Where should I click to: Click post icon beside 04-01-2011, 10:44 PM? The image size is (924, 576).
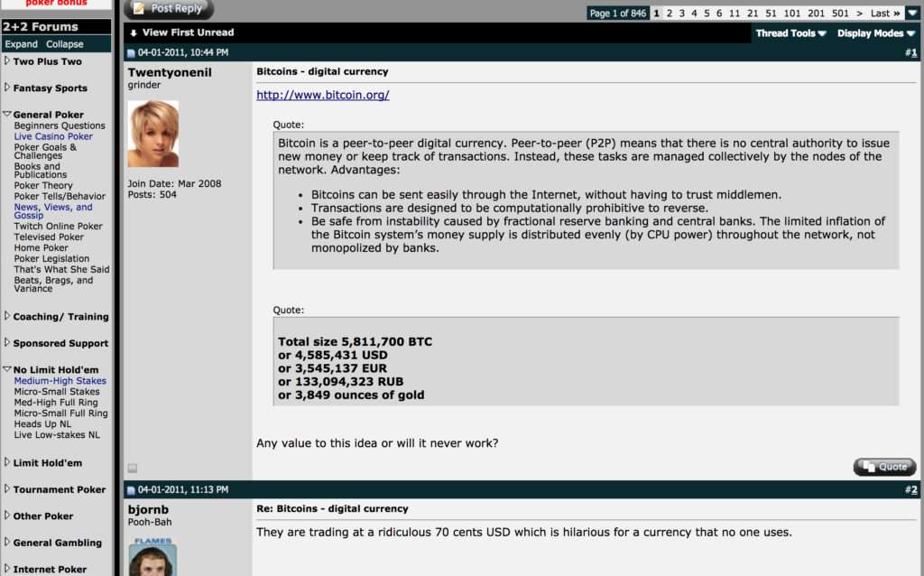click(x=131, y=53)
